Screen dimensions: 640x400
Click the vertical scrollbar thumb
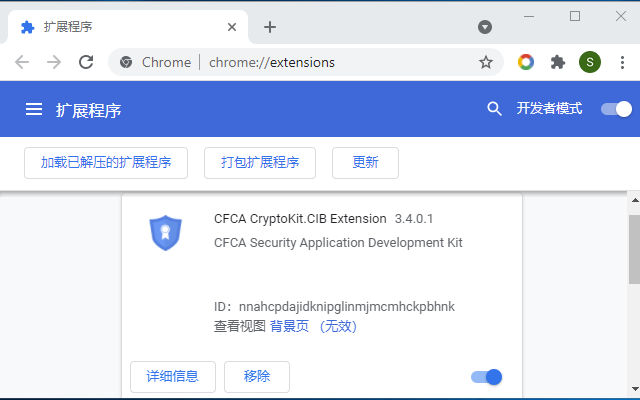click(635, 249)
